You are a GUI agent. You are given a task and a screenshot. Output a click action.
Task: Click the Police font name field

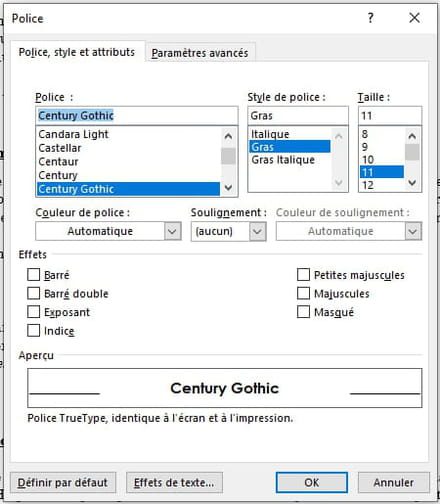tap(137, 116)
